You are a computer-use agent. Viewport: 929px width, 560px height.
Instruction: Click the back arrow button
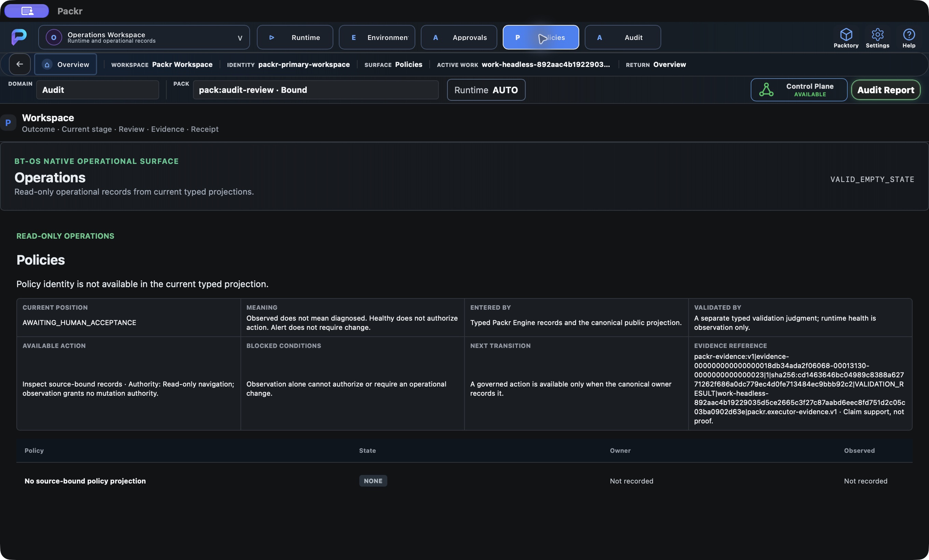coord(19,65)
